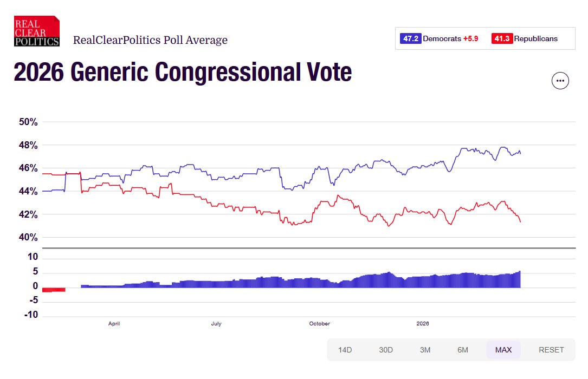Click the 2026 label on time axis
The height and width of the screenshot is (379, 588).
(423, 324)
